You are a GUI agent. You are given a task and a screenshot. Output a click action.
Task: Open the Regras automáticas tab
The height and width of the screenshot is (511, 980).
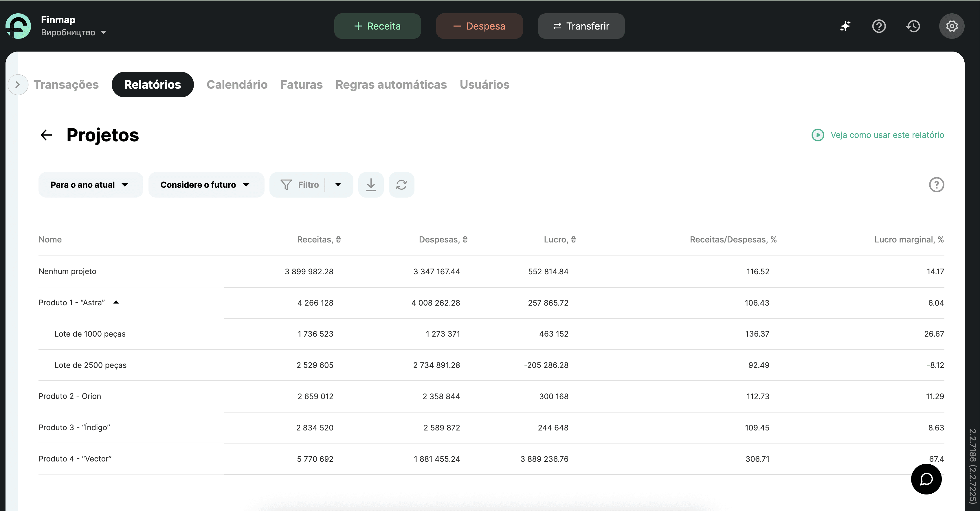pyautogui.click(x=391, y=85)
